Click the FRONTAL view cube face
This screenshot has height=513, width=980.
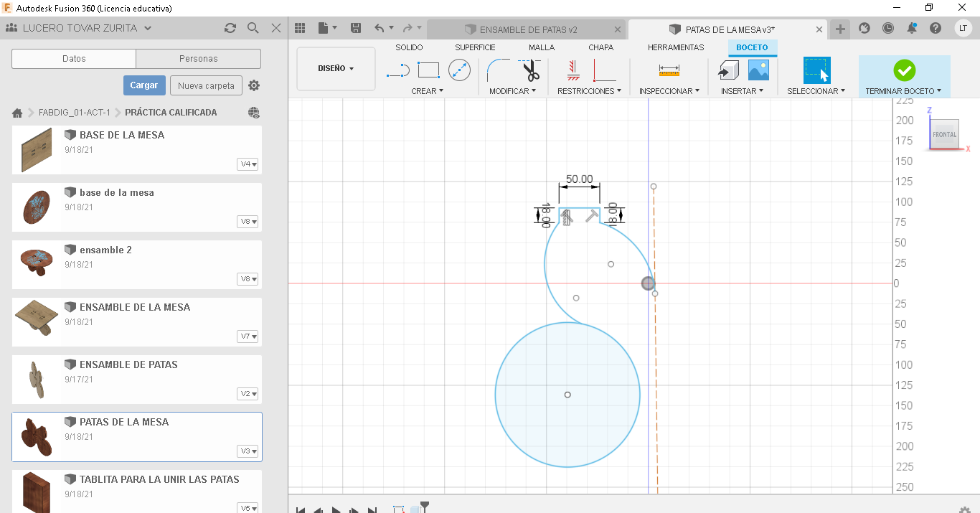(944, 134)
